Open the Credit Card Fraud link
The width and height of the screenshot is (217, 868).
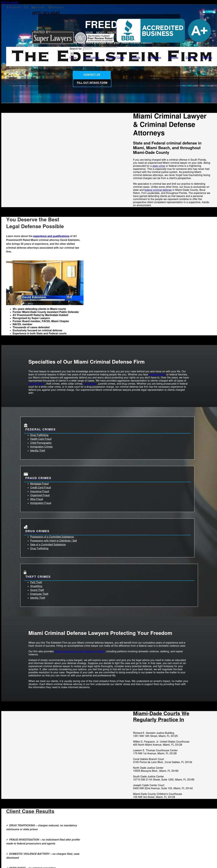tap(40, 488)
